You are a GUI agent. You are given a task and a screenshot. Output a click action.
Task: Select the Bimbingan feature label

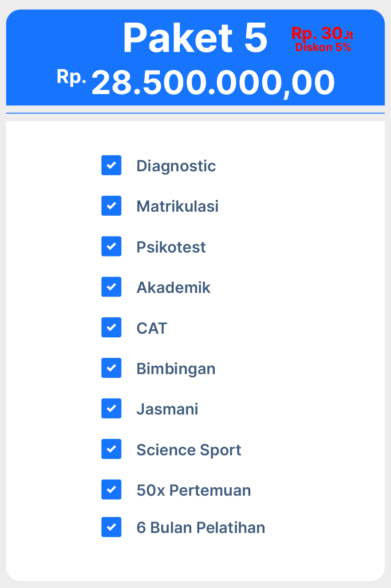point(176,369)
